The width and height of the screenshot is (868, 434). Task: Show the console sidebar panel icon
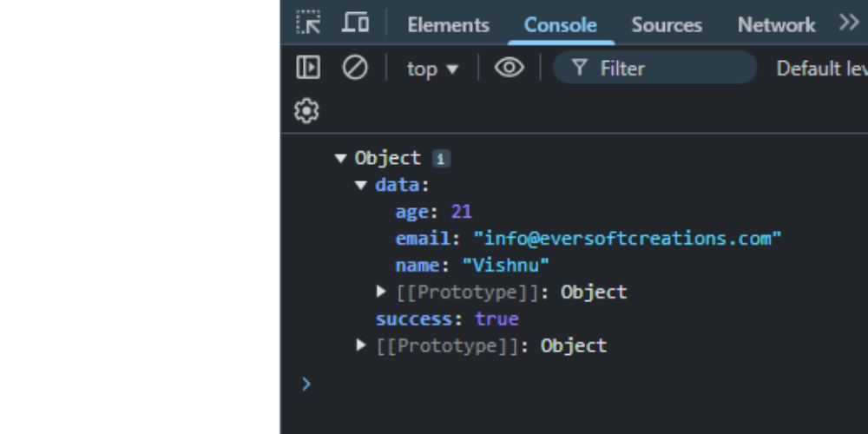click(x=308, y=68)
